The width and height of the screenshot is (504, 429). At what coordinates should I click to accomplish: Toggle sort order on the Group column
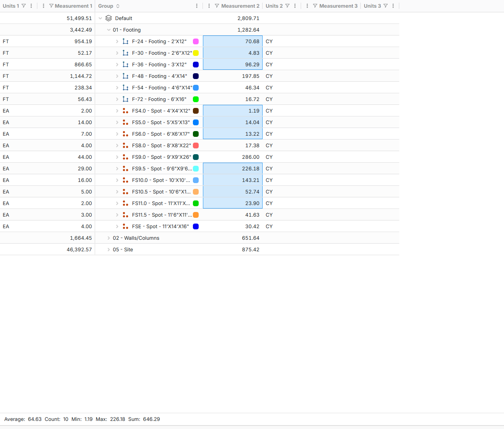click(x=118, y=6)
